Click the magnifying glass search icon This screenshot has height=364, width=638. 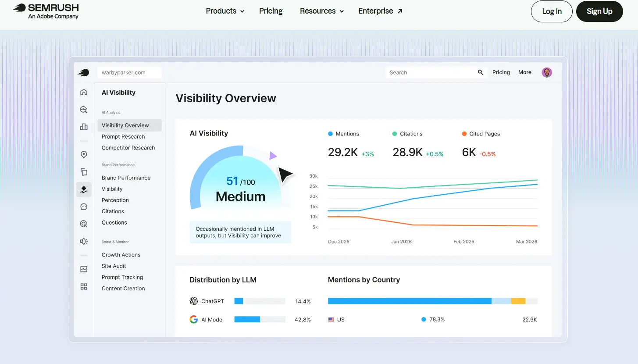(481, 72)
